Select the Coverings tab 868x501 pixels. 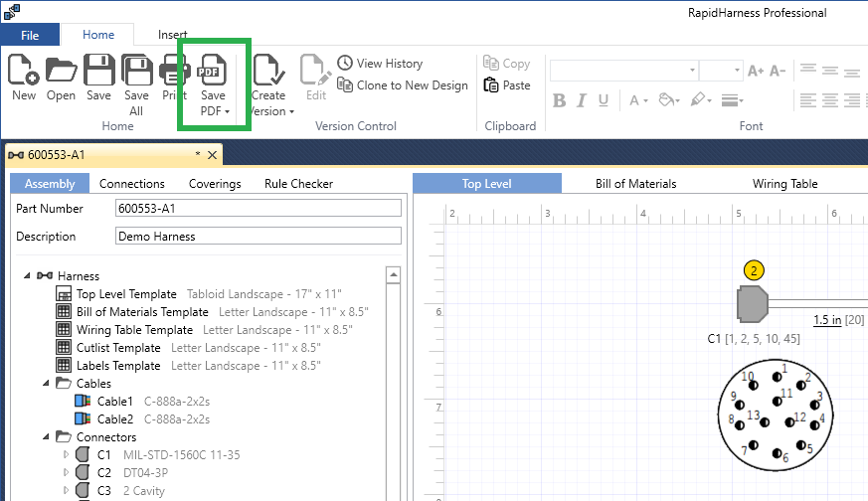pos(215,184)
